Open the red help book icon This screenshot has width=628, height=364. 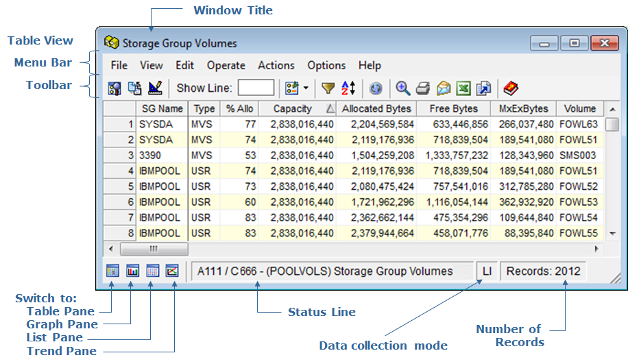point(511,88)
